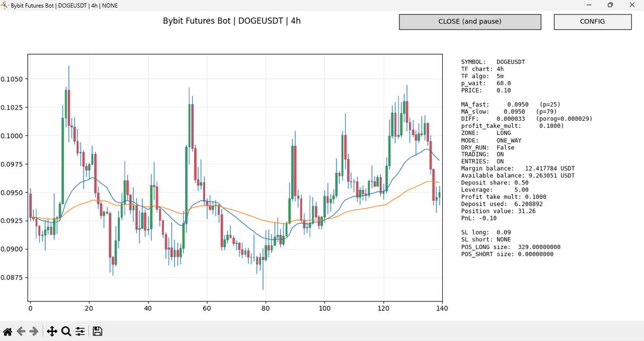
Task: Click the 'SL long: 0.09' line
Action: tap(486, 232)
